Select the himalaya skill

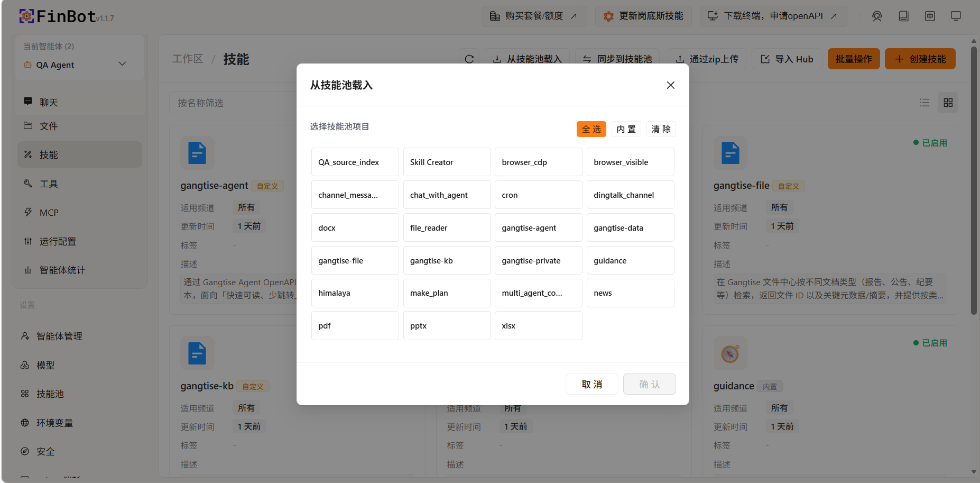[355, 293]
